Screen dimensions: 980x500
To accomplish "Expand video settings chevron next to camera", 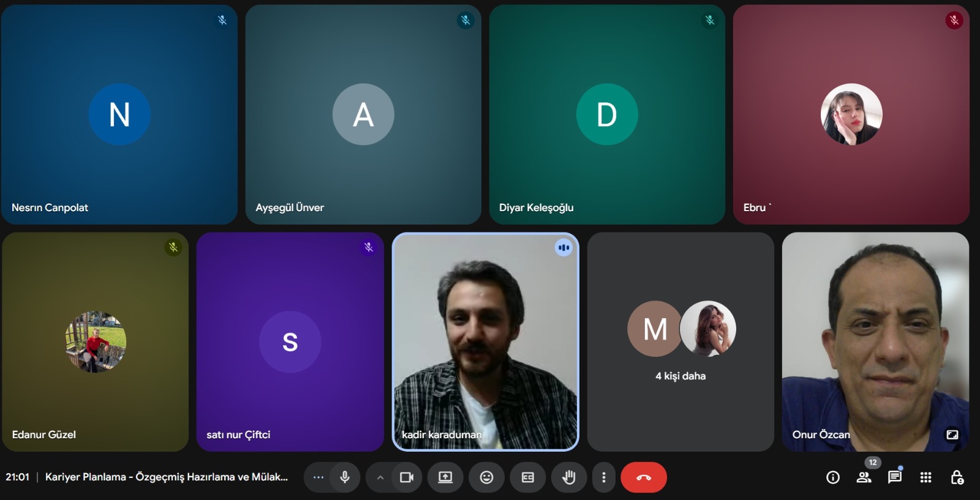I will [380, 477].
